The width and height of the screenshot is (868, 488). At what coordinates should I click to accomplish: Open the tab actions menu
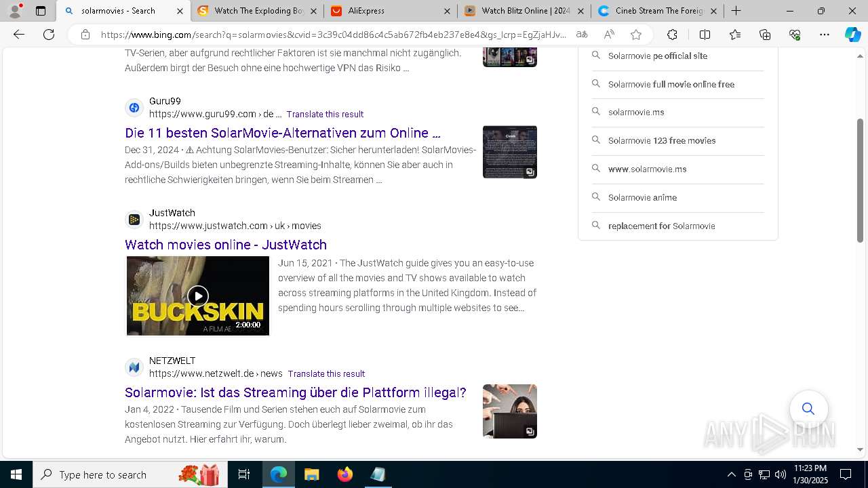pyautogui.click(x=41, y=10)
